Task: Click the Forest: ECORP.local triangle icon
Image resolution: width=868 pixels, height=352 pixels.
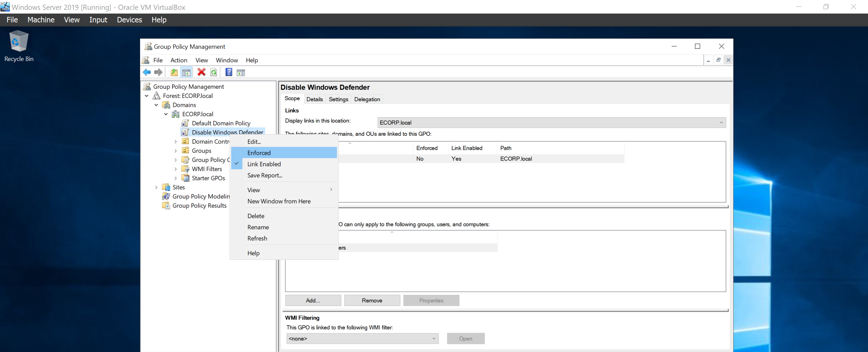Action: pyautogui.click(x=157, y=96)
